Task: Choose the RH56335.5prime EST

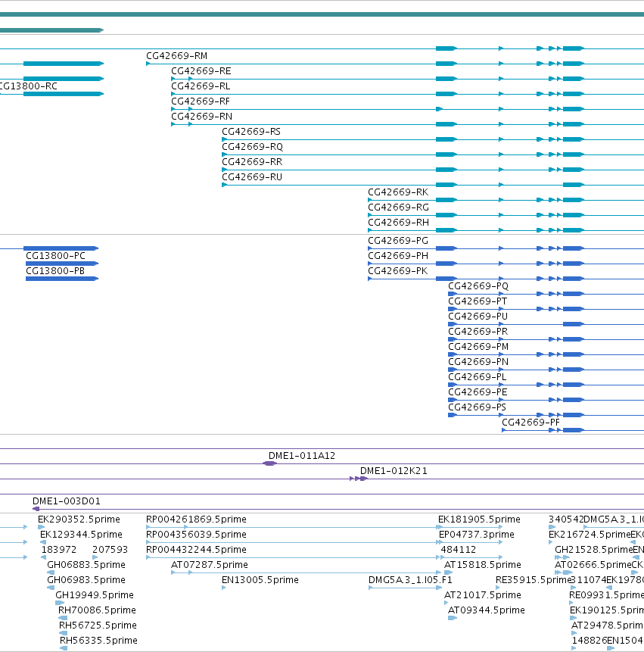Action: click(x=98, y=641)
